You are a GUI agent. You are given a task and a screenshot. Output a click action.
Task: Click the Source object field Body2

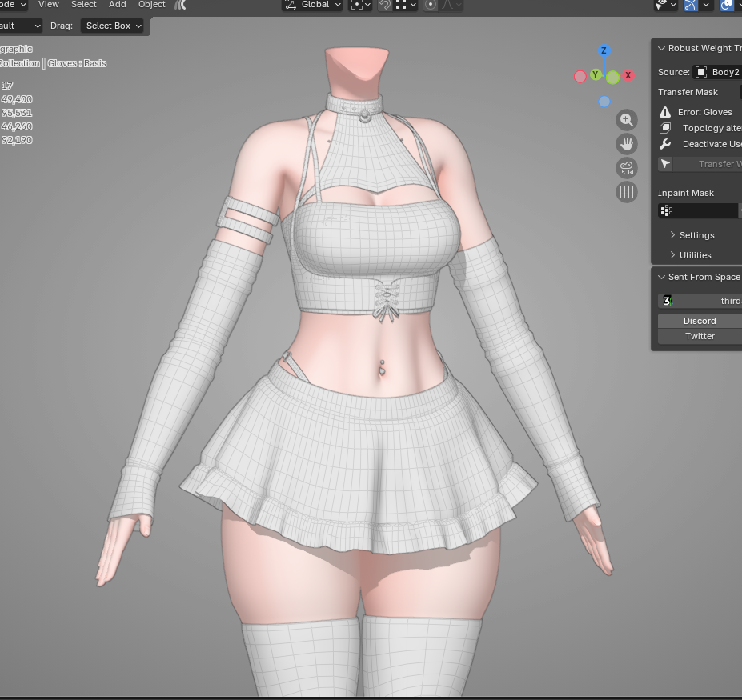tap(717, 72)
